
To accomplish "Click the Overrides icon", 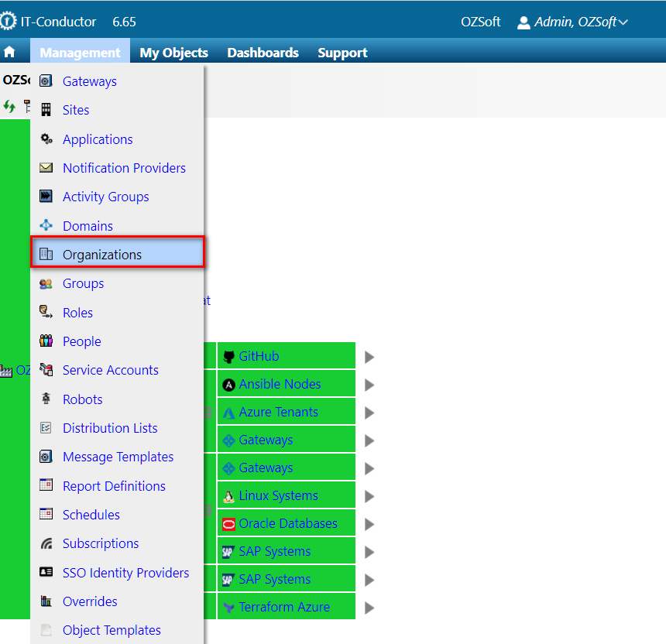I will (x=46, y=601).
